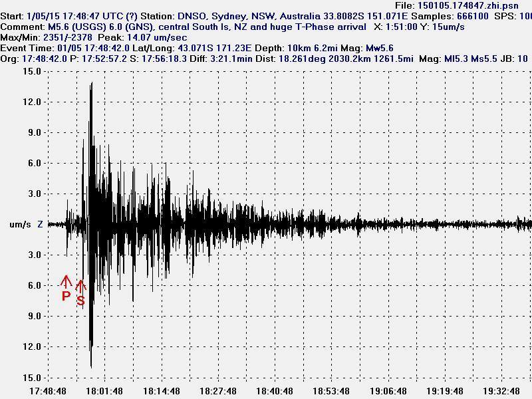Screen dimensions: 532x399
Task: Select the Mw5.6 magnitude value
Action: [380, 49]
